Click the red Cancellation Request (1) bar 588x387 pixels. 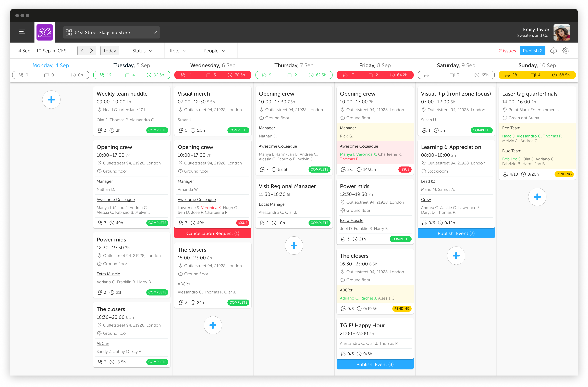click(213, 234)
